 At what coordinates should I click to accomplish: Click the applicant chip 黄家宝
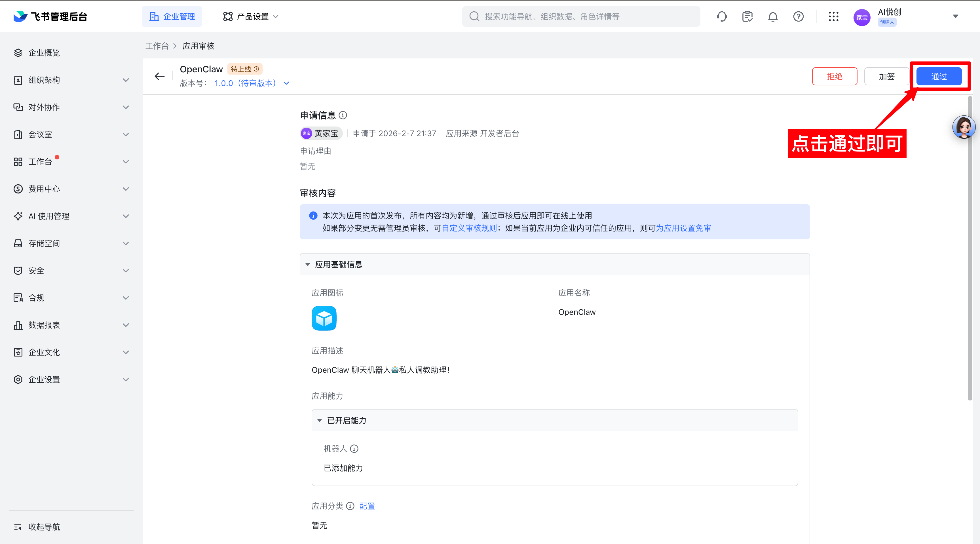click(x=321, y=133)
